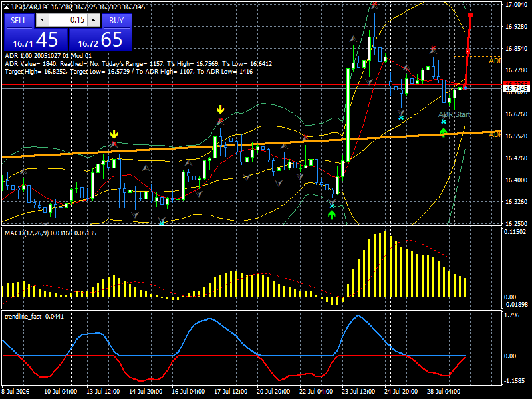
Task: Click the 16.4760 price scale label
Action: pyautogui.click(x=517, y=158)
